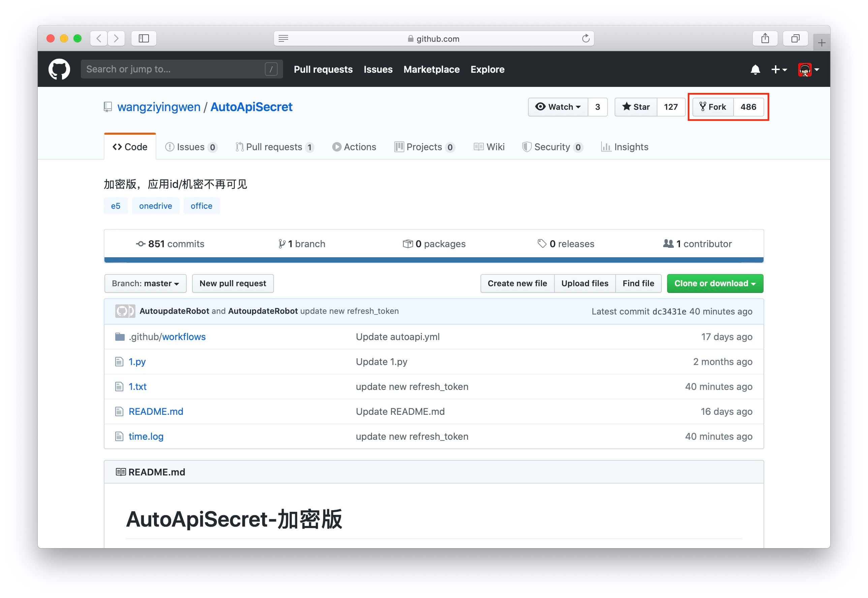The height and width of the screenshot is (598, 868).
Task: Click the github.com address bar
Action: click(x=433, y=38)
